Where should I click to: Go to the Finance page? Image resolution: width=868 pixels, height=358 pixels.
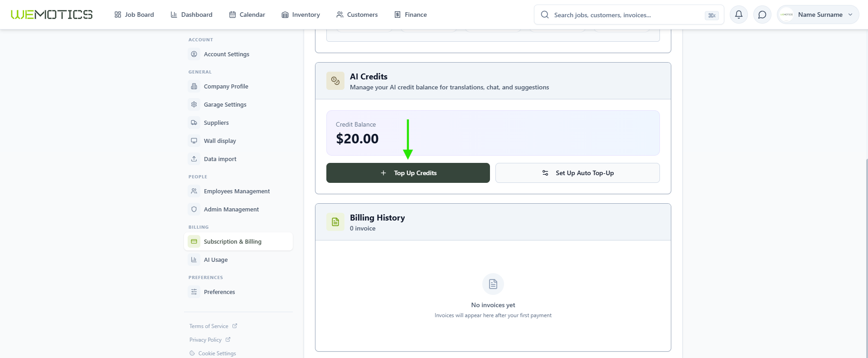410,15
